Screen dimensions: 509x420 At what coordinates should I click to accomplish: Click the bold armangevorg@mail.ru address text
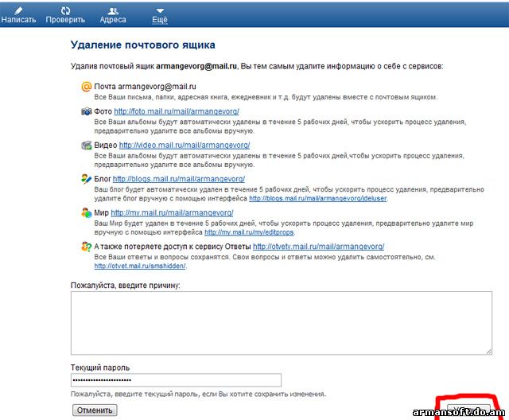[196, 66]
